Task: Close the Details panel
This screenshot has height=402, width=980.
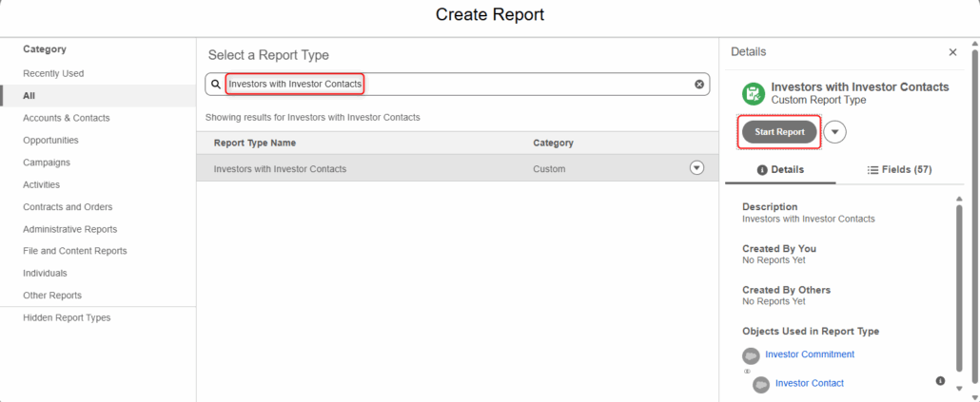Action: point(952,52)
